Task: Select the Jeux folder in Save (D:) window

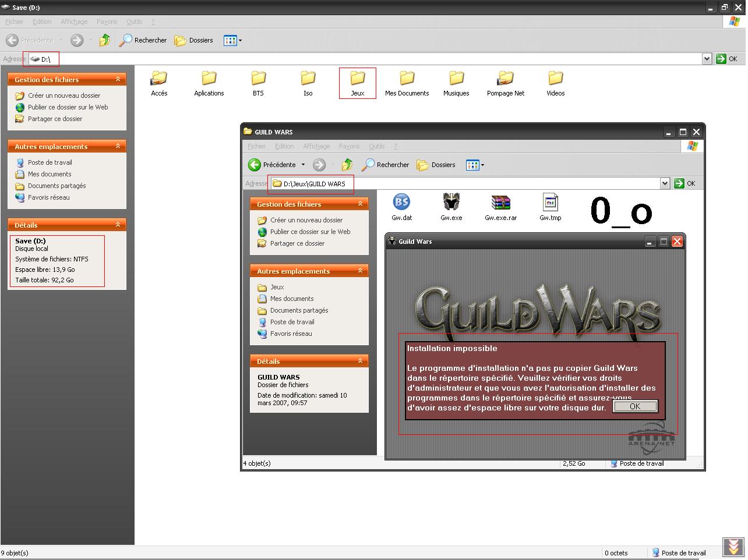Action: coord(358,83)
